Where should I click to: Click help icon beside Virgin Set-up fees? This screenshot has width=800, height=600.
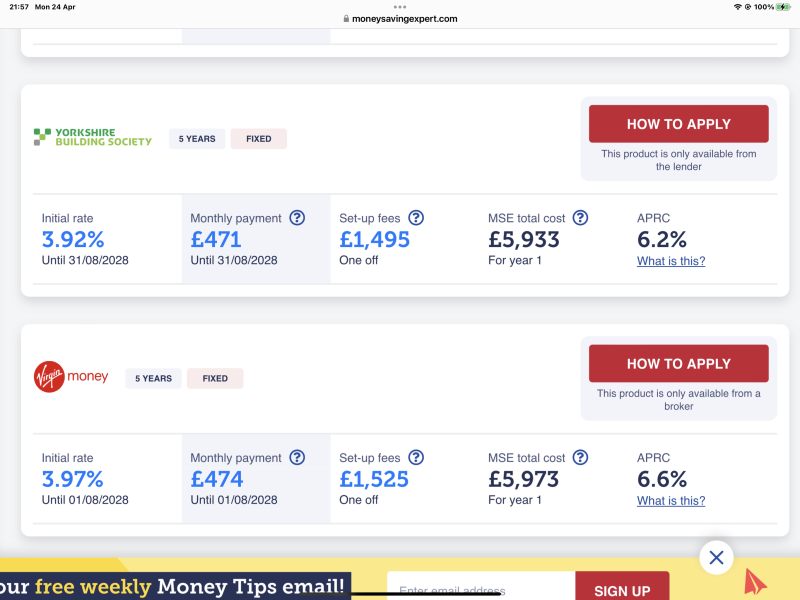pyautogui.click(x=416, y=458)
